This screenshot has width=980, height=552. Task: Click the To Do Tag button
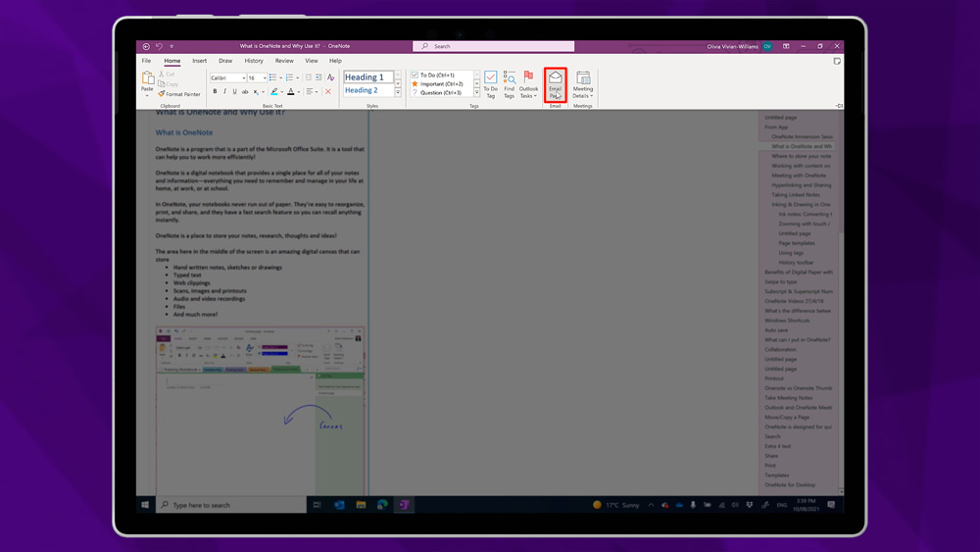click(491, 85)
